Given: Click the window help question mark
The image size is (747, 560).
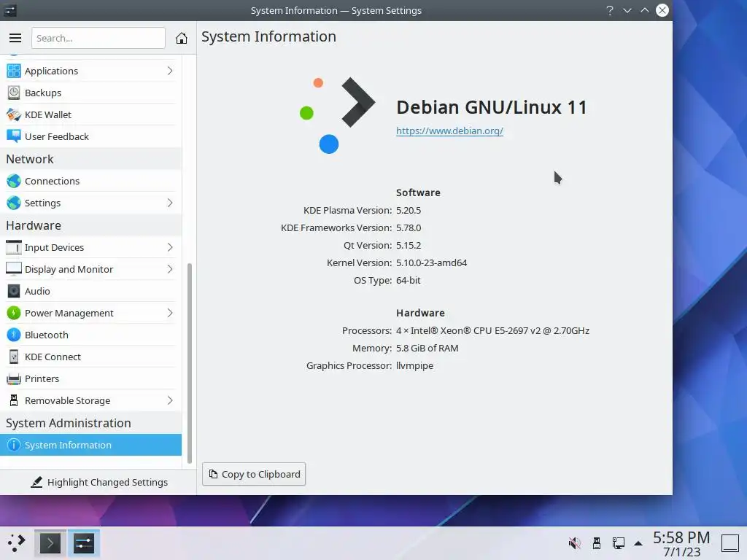Looking at the screenshot, I should point(609,10).
